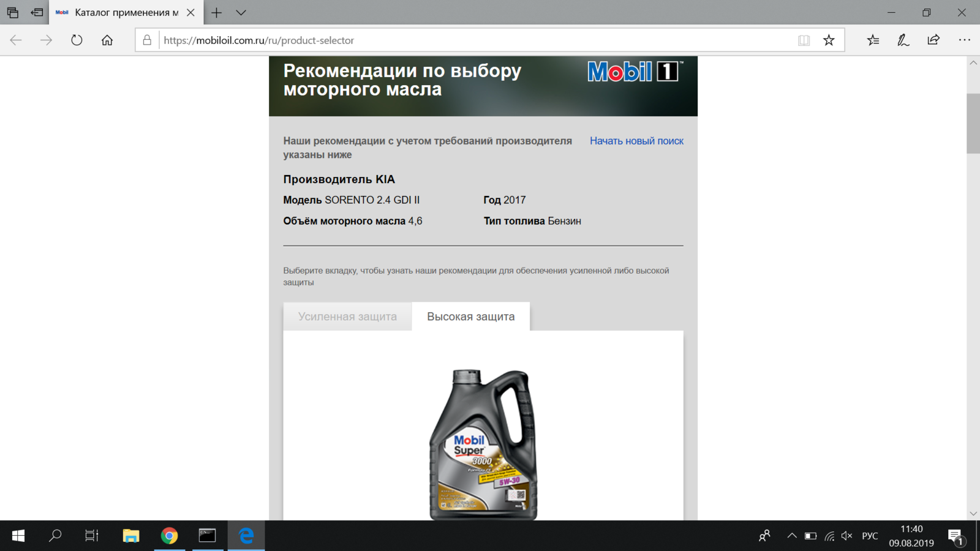Close the Каталог применения tab
The image size is (980, 551).
coord(190,12)
